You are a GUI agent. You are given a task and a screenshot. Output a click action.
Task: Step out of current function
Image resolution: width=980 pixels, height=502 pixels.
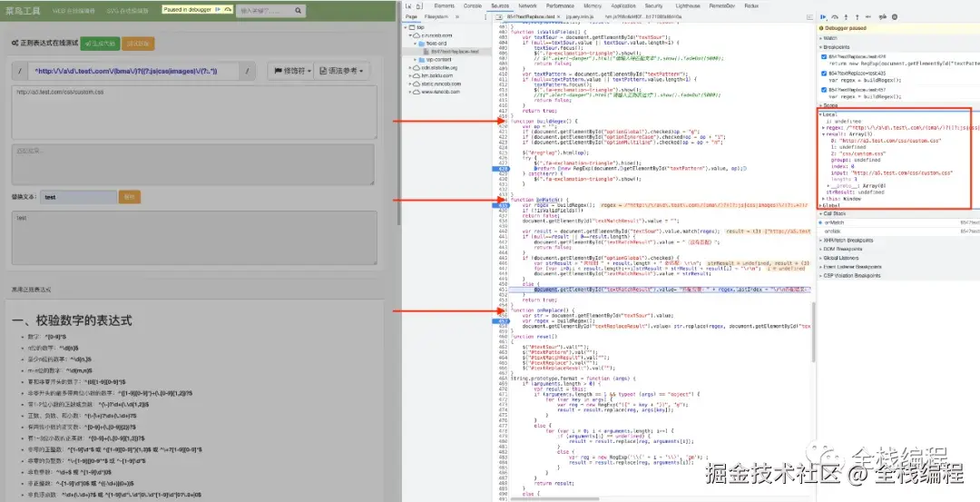(x=857, y=17)
